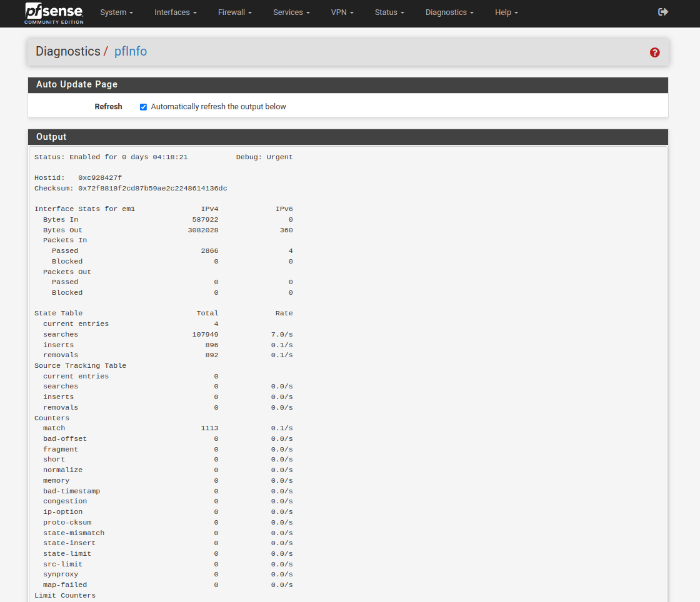Screen dimensions: 700x602
Task: Expand the Interfaces dropdown menu
Action: 175,12
